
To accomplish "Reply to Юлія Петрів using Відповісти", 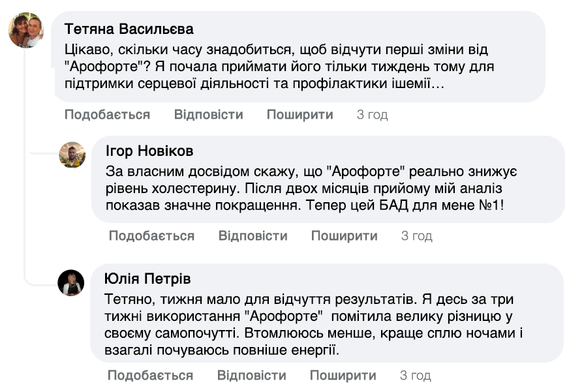I will tap(251, 375).
